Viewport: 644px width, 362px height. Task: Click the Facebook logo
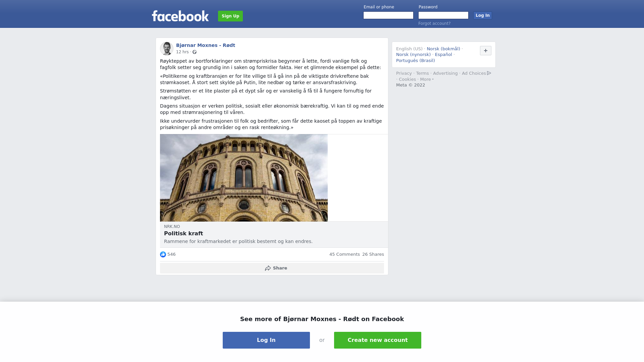click(180, 16)
